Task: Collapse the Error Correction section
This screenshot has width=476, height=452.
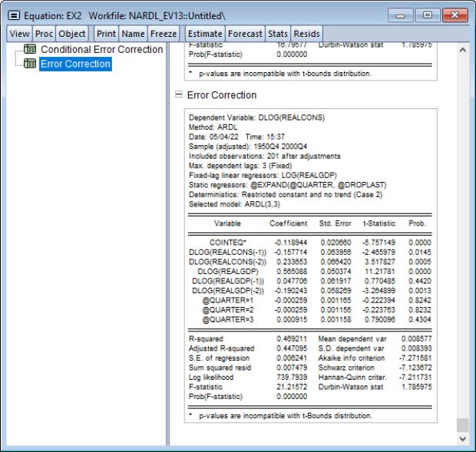Action: pos(179,95)
